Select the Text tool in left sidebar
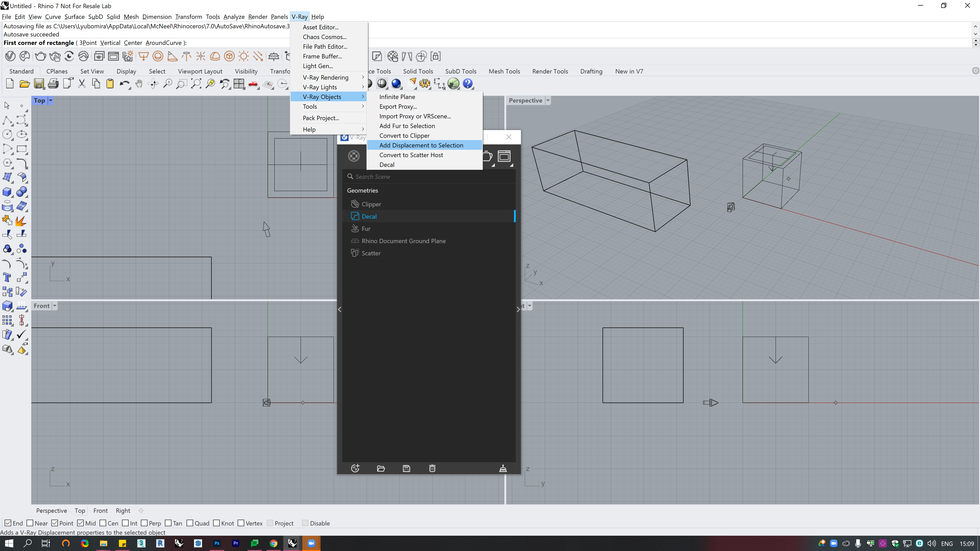 tap(7, 278)
